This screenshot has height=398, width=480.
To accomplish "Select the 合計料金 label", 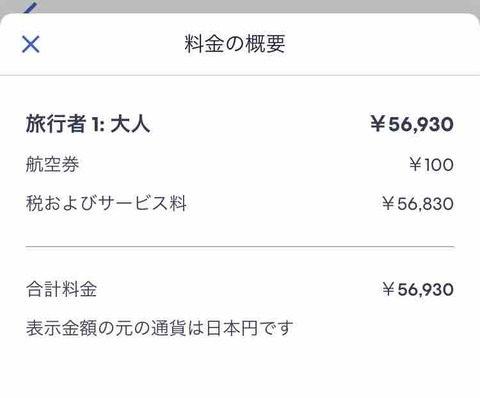I will click(62, 289).
